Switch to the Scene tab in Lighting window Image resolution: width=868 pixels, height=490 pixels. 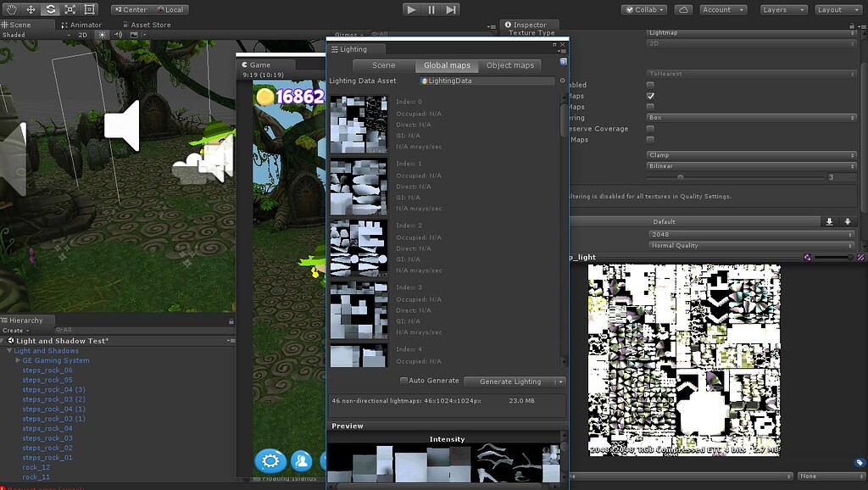382,64
